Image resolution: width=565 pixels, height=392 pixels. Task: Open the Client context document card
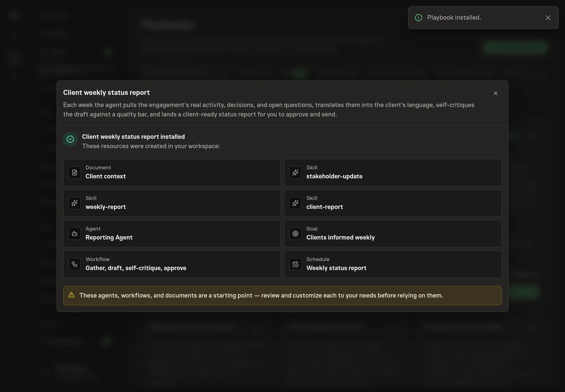coord(172,172)
